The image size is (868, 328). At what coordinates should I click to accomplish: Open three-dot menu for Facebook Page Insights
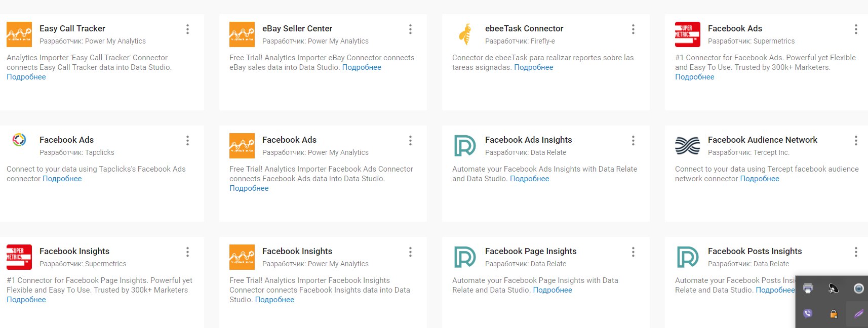tap(633, 252)
